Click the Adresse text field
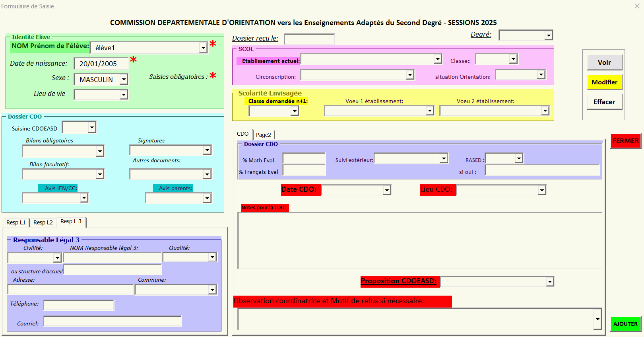Screen dimensions: 644x337 (71, 289)
